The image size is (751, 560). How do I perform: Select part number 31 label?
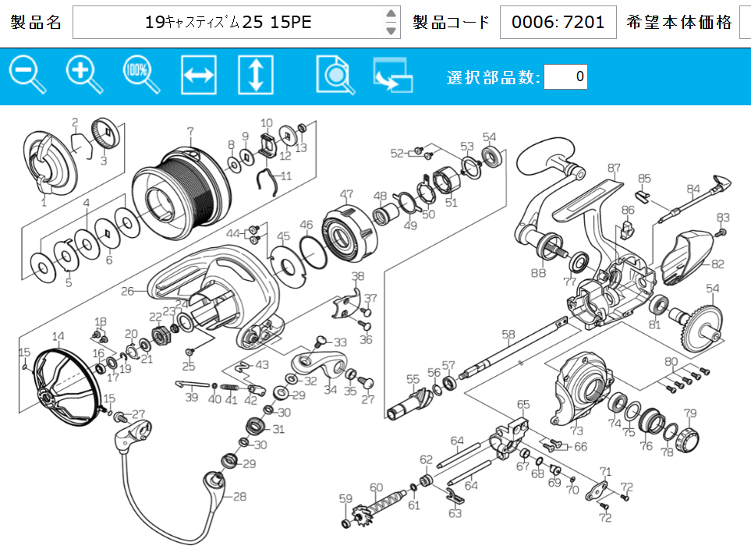[278, 429]
